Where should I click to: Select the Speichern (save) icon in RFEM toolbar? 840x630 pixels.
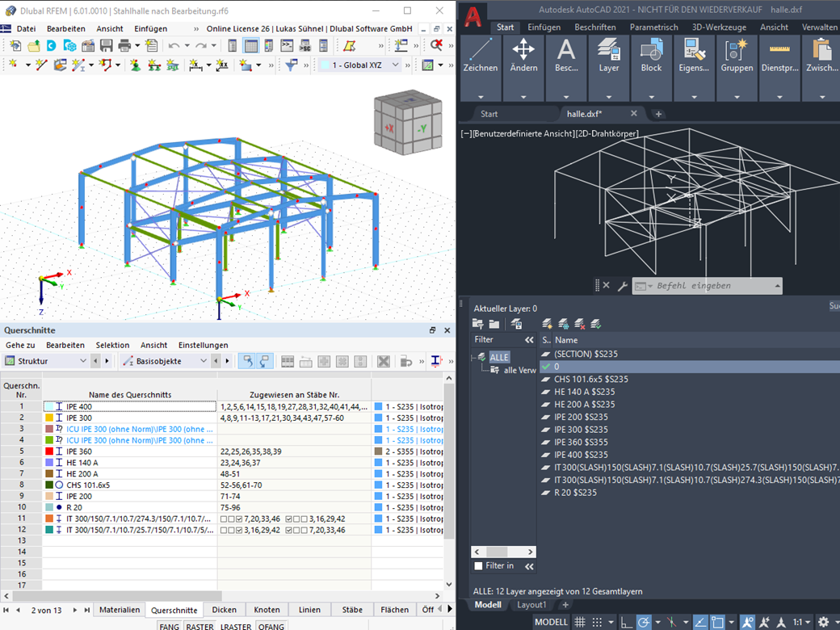(106, 46)
